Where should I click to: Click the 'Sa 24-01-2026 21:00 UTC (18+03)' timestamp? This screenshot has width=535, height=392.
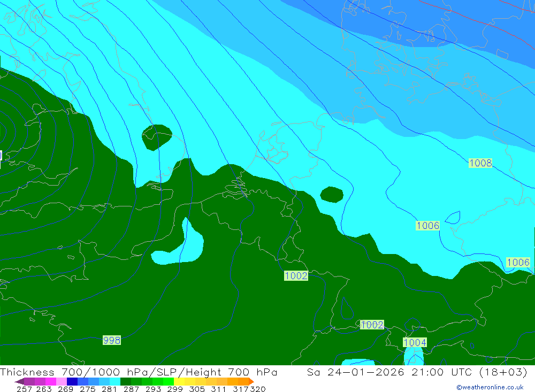(417, 372)
